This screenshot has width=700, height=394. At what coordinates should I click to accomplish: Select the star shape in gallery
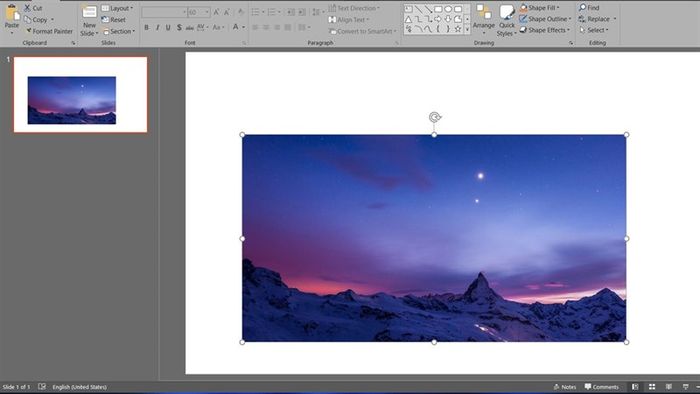pyautogui.click(x=458, y=29)
